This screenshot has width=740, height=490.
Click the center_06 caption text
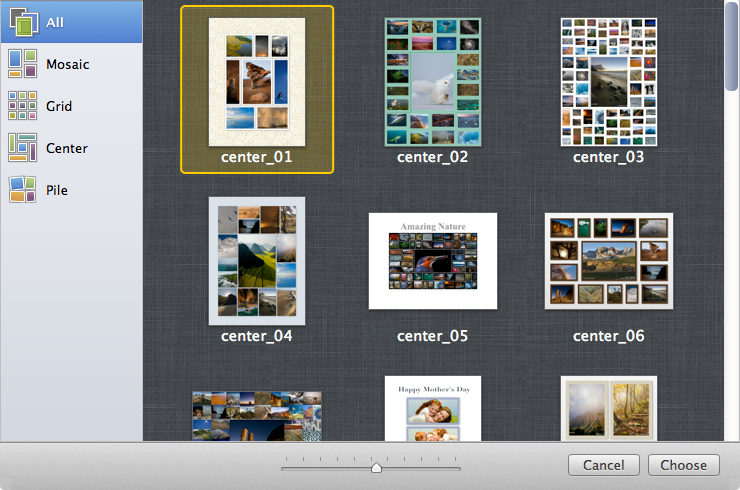(609, 336)
